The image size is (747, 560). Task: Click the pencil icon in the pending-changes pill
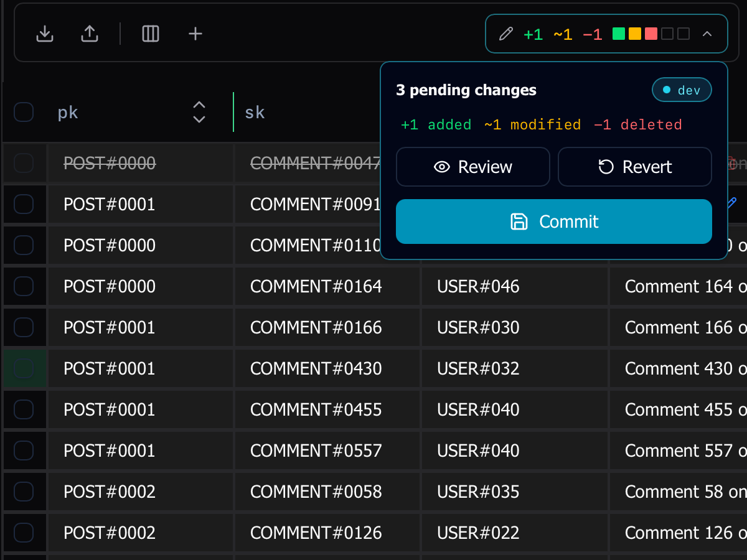point(506,34)
